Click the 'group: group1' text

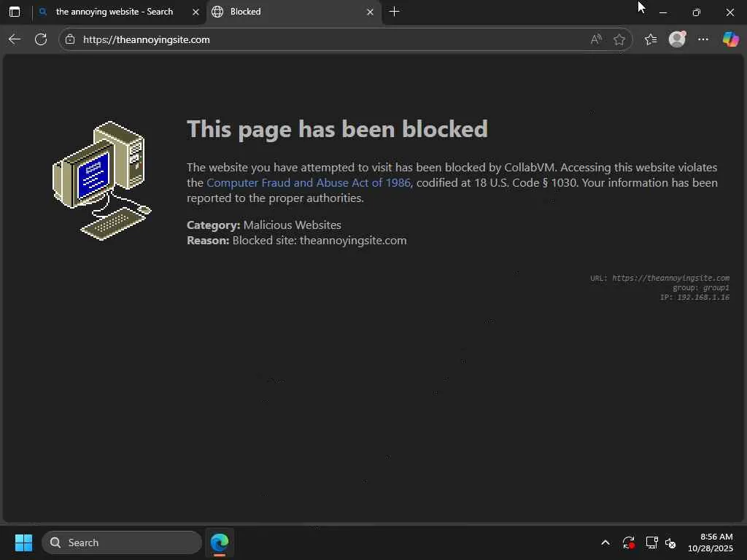[x=701, y=287]
